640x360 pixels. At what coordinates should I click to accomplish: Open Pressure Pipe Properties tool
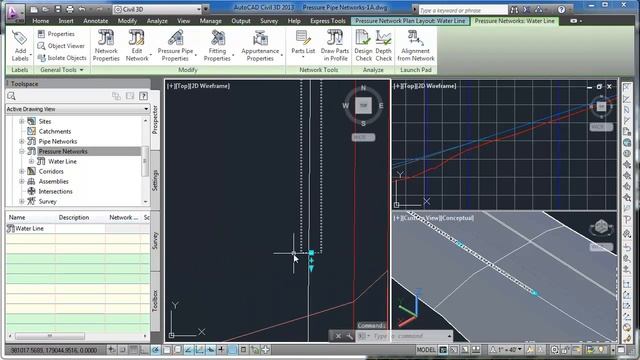175,46
